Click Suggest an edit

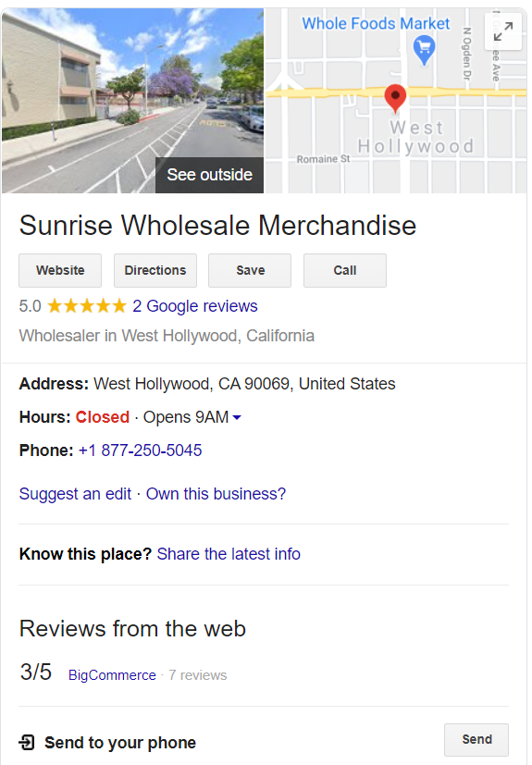click(x=75, y=494)
